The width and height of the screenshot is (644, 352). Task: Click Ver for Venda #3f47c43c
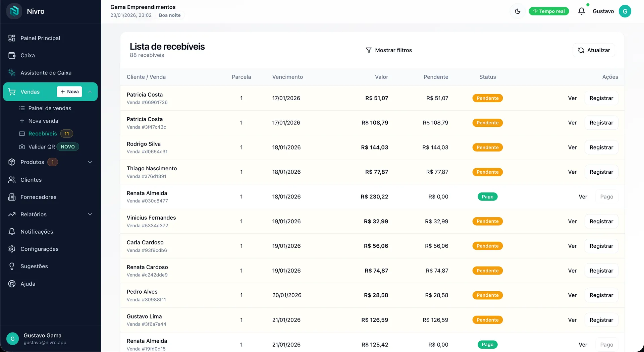pyautogui.click(x=572, y=123)
